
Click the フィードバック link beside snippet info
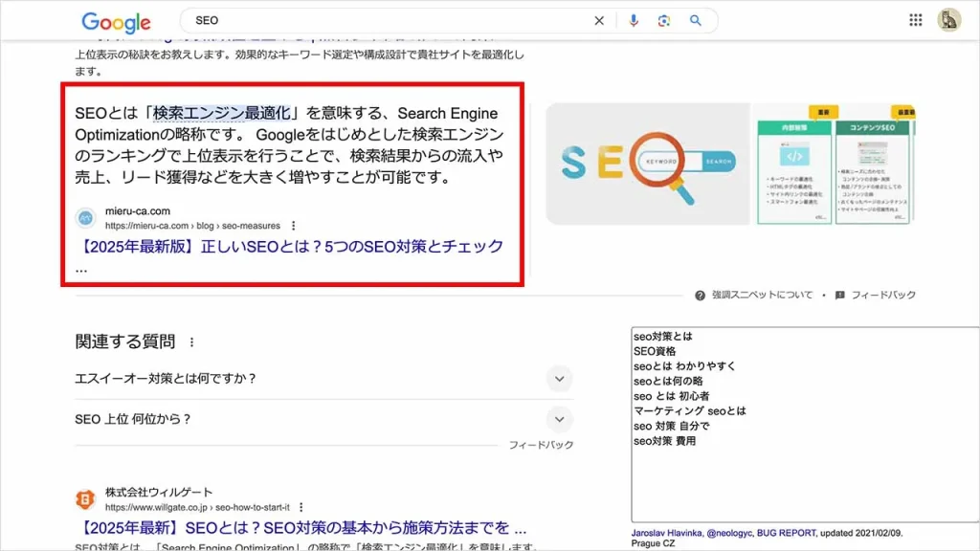(x=882, y=295)
